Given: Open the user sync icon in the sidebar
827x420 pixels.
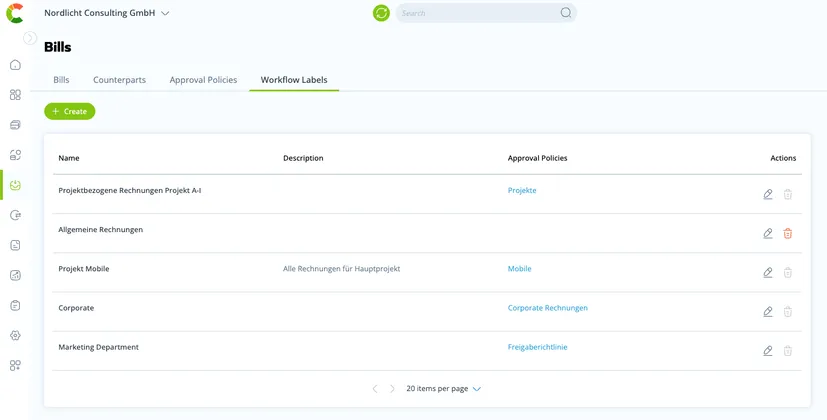Looking at the screenshot, I should coord(15,155).
